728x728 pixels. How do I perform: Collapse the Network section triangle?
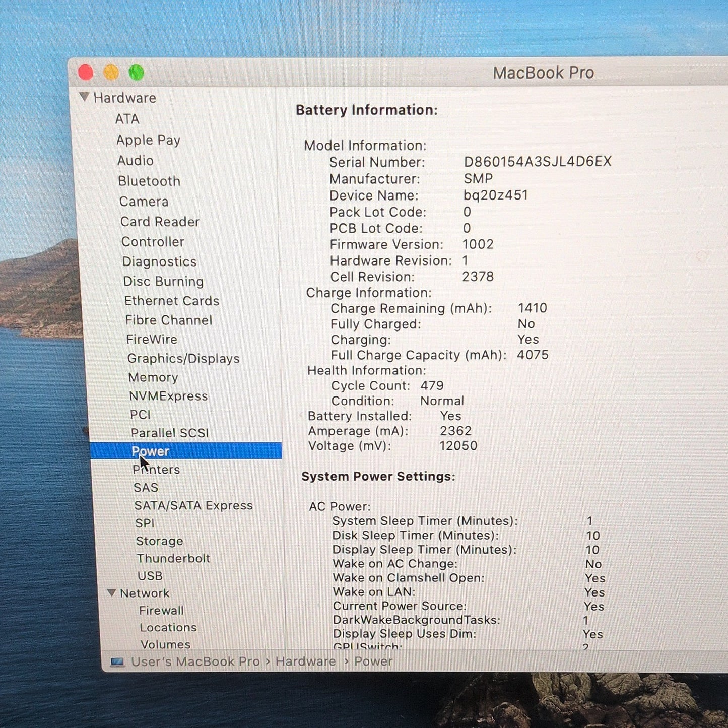click(112, 592)
